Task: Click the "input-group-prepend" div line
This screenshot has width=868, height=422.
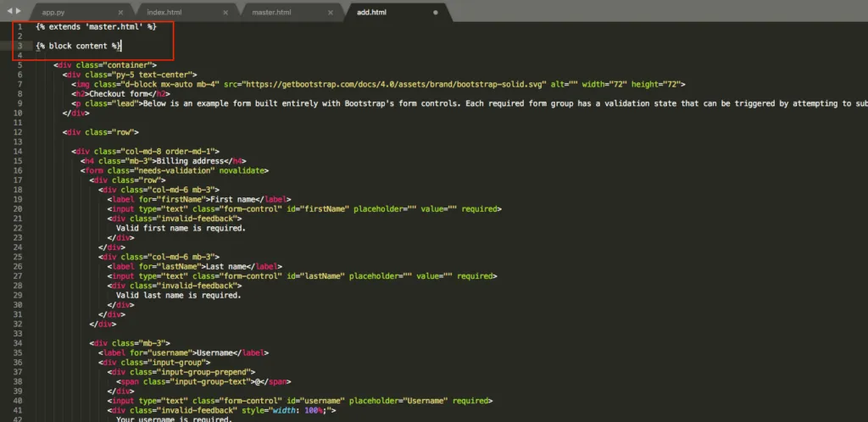Action: tap(181, 372)
